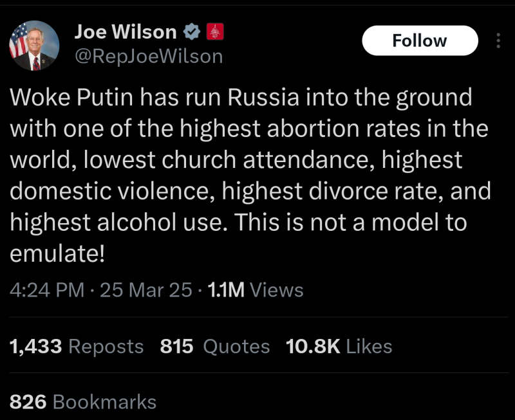Click the 25 Mar 25 post date
Viewport: 515px width, 420px height.
146,290
